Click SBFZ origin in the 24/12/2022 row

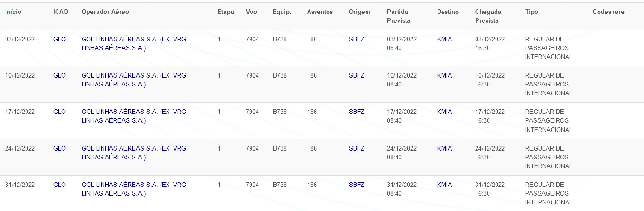click(356, 148)
